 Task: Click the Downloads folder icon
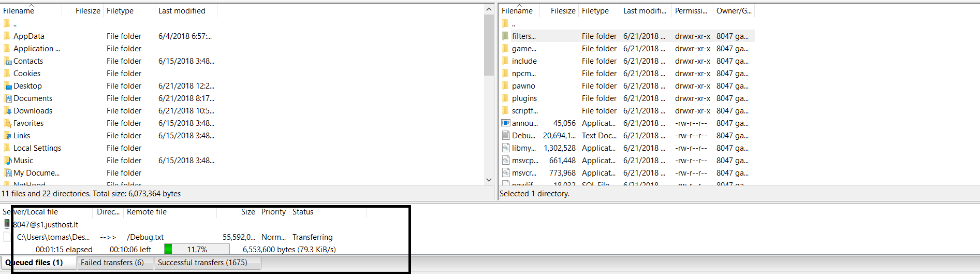7,110
